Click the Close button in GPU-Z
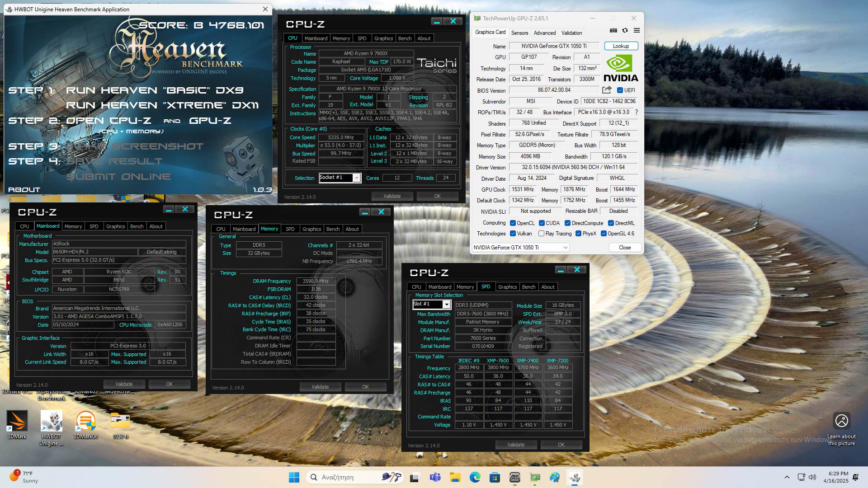The width and height of the screenshot is (868, 488). coord(625,248)
